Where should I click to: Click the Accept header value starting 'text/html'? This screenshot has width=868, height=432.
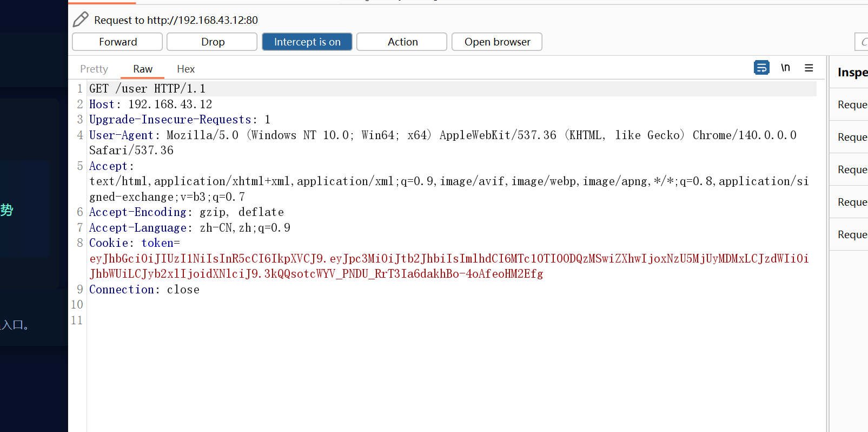click(x=449, y=189)
